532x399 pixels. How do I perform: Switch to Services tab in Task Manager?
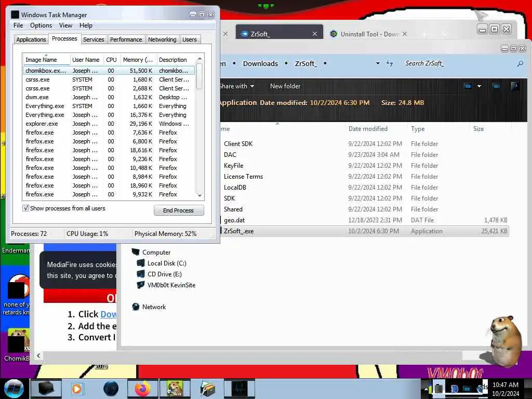[94, 39]
